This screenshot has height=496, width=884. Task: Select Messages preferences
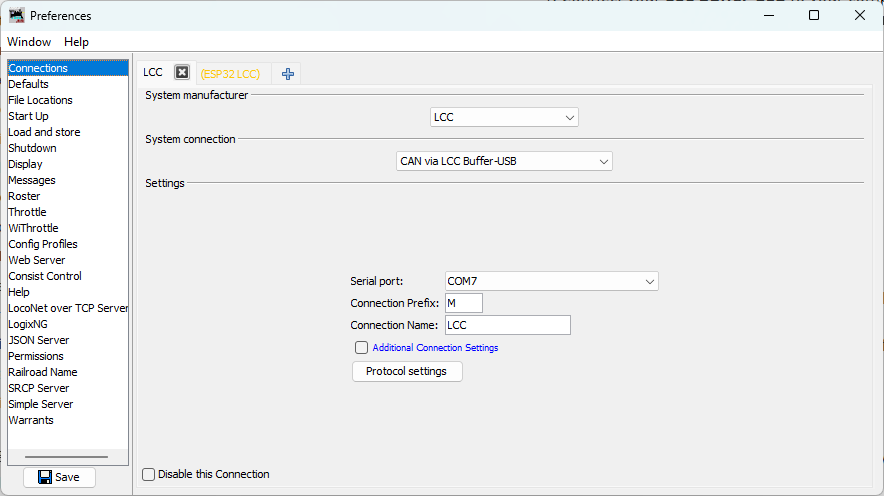(x=68, y=180)
